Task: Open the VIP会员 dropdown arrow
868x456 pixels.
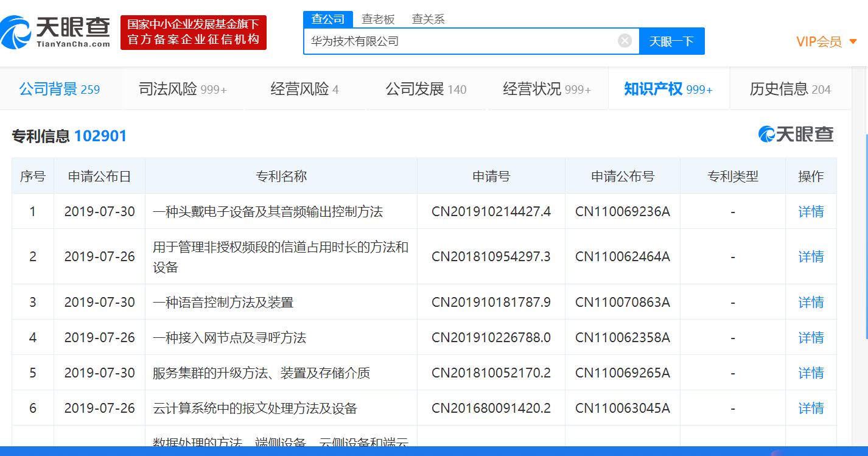Action: (853, 41)
